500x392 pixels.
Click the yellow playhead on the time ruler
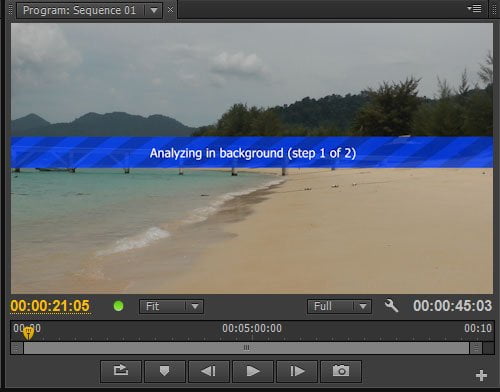(28, 333)
